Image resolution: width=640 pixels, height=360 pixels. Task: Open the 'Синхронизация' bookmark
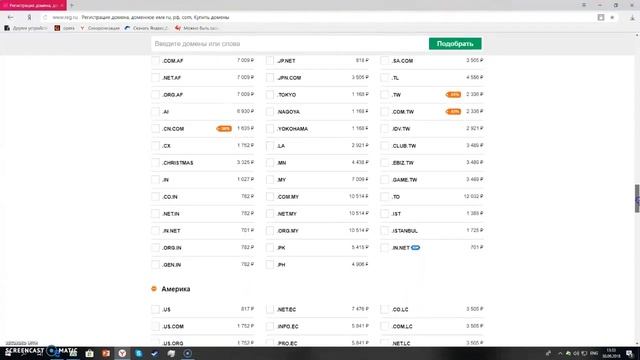[100, 28]
